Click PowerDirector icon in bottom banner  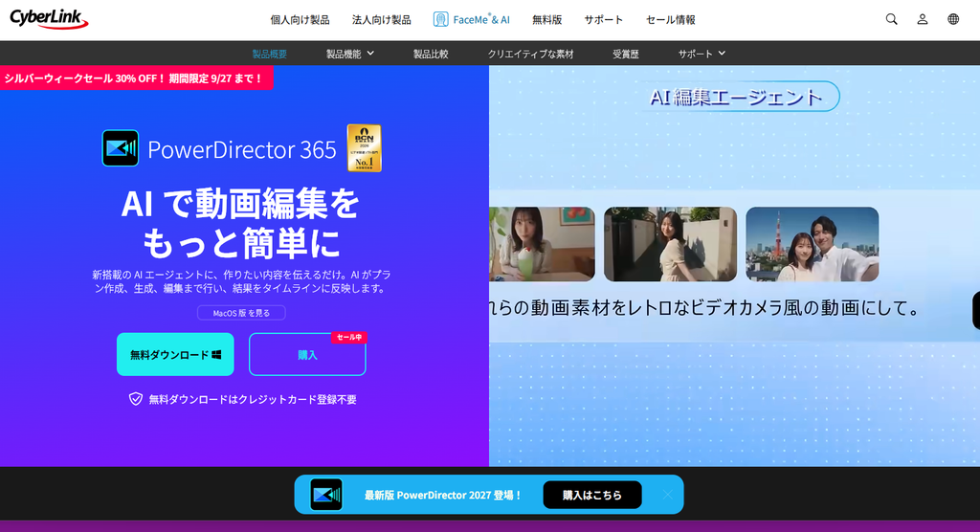(x=326, y=495)
